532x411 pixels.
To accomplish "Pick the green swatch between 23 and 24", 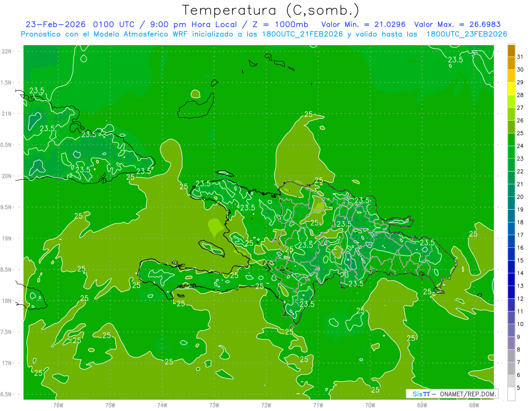I will (511, 152).
